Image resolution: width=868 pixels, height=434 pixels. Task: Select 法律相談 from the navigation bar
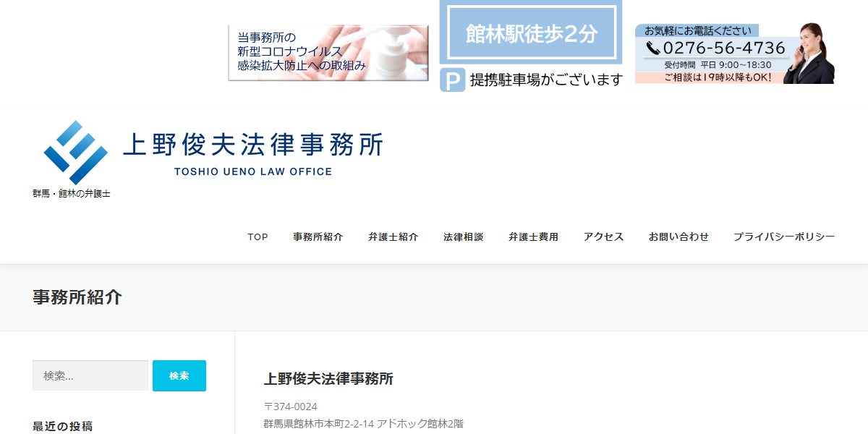463,237
